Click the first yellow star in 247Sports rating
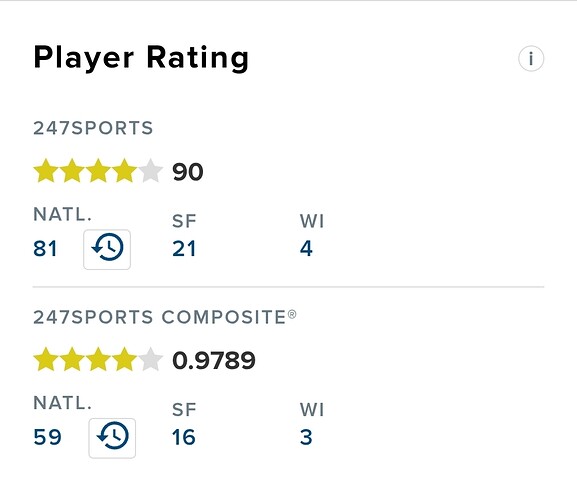This screenshot has width=577, height=500. click(x=46, y=171)
